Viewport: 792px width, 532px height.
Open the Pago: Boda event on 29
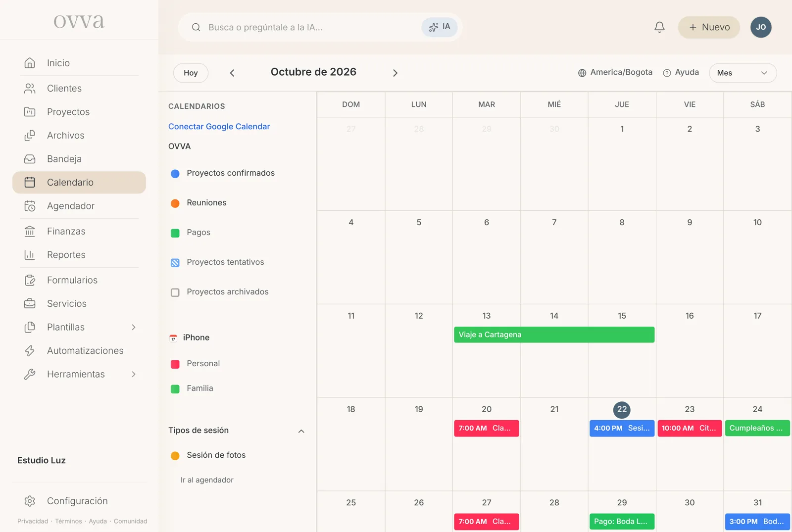pos(622,521)
